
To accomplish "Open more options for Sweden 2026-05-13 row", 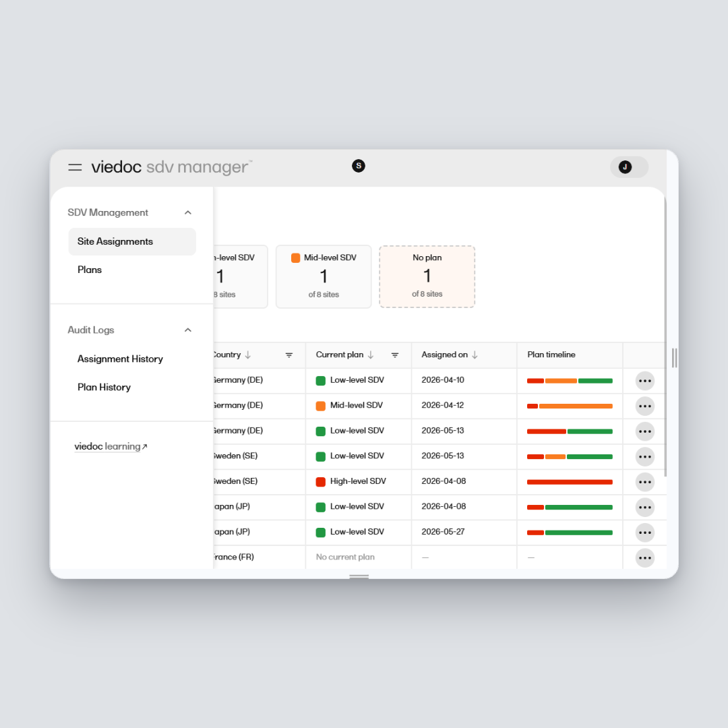I will [x=645, y=457].
